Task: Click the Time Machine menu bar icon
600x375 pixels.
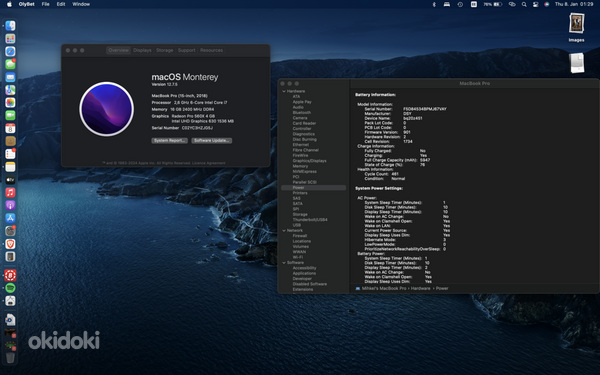Action: [460, 4]
